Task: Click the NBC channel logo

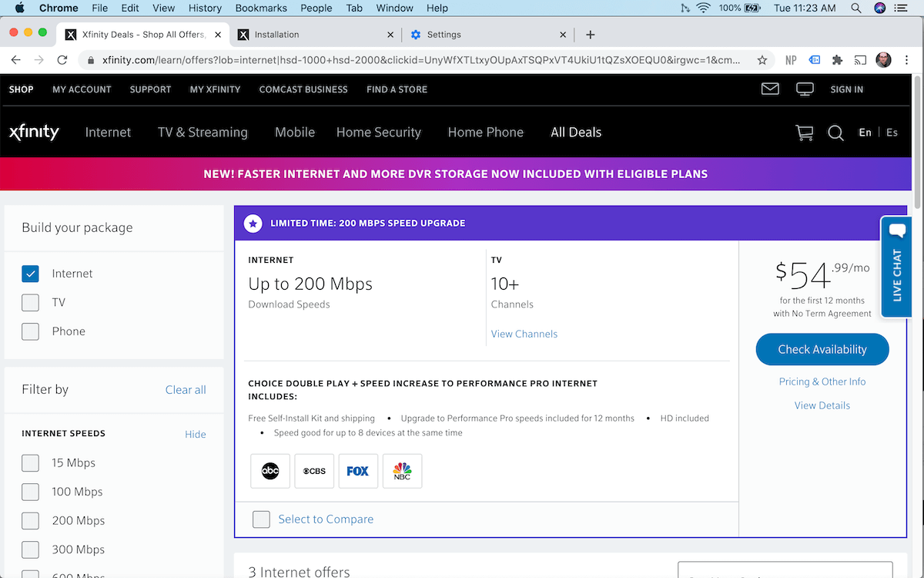Action: (402, 471)
